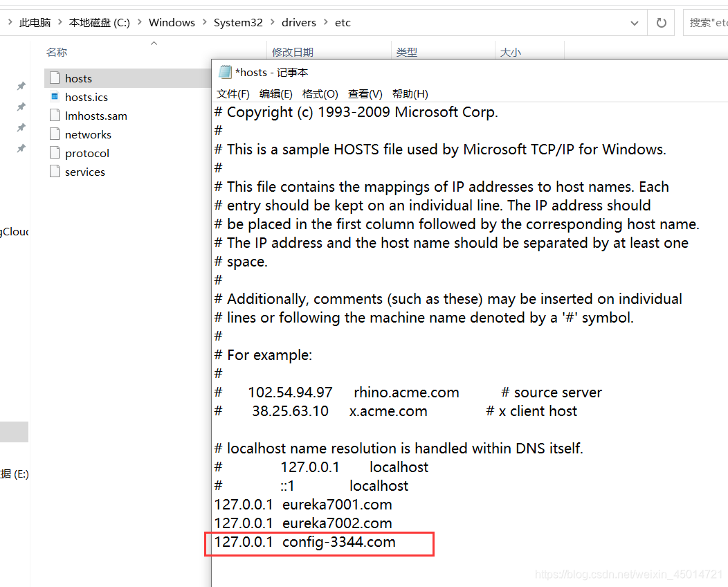Open the 帮助(H) menu in Notepad

(410, 94)
